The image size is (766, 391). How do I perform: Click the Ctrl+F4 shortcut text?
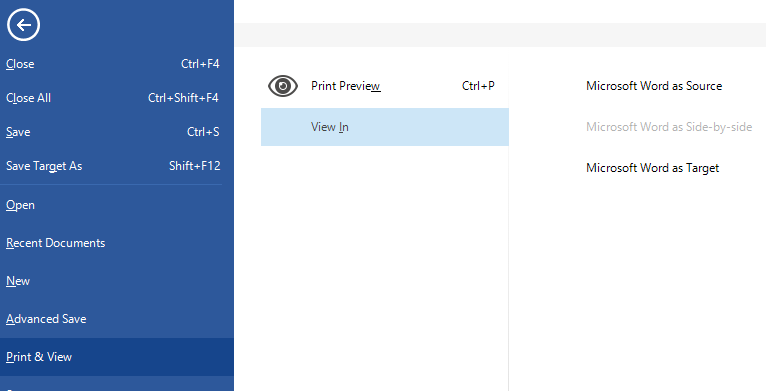pyautogui.click(x=200, y=64)
